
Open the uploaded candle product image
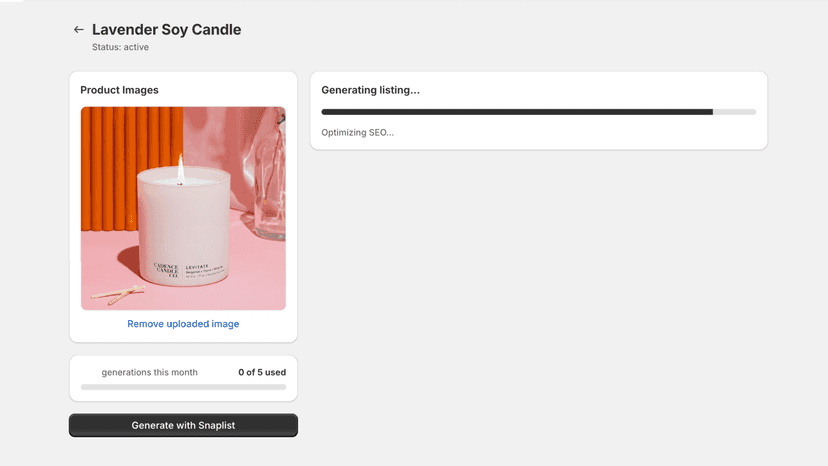point(183,208)
